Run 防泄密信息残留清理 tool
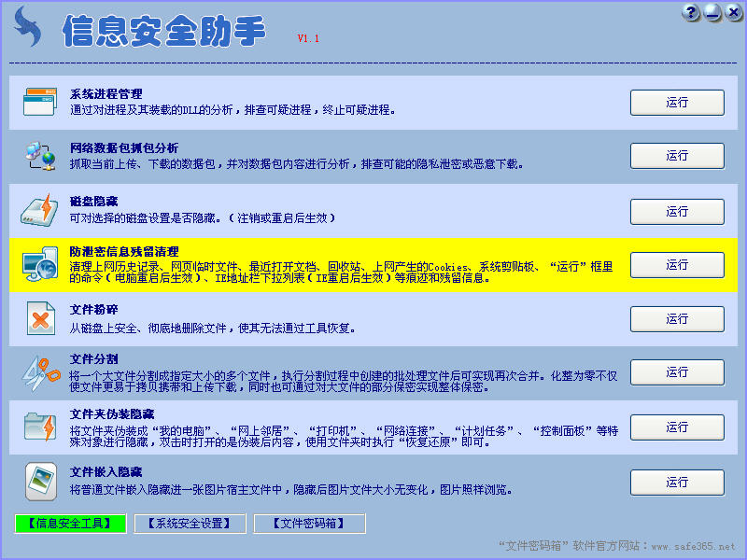747x560 pixels. point(677,265)
